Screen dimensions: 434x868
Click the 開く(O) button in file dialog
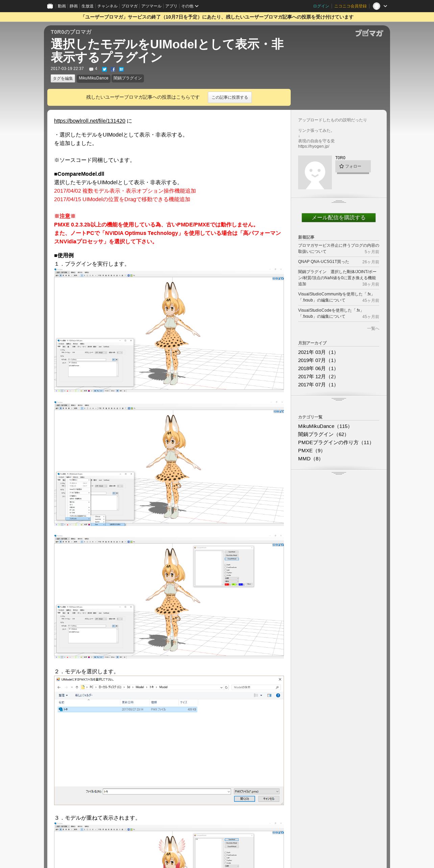244,799
